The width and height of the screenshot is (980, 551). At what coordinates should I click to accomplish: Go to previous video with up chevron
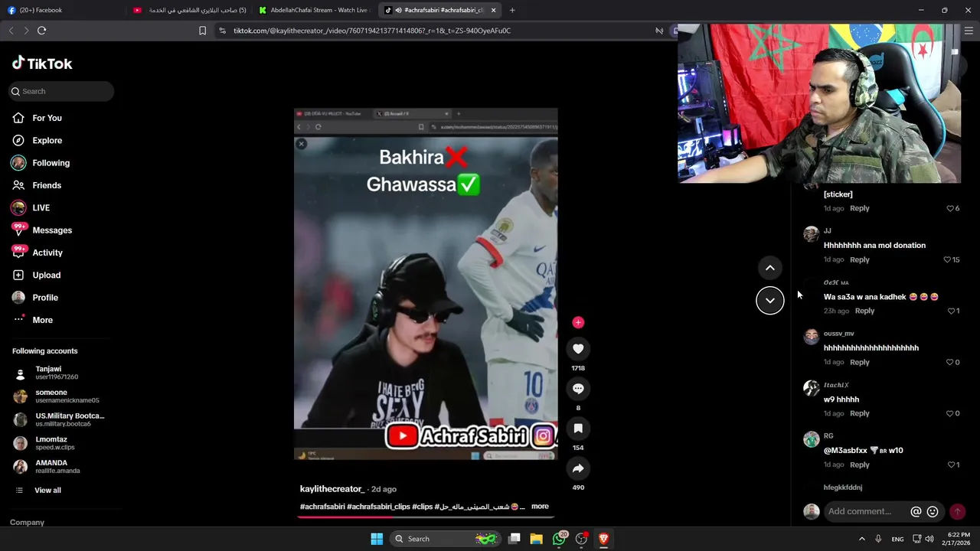click(x=770, y=268)
